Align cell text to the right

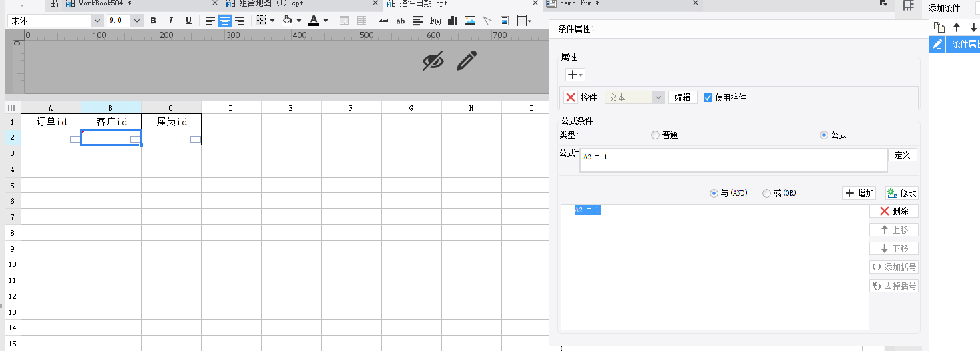point(240,21)
